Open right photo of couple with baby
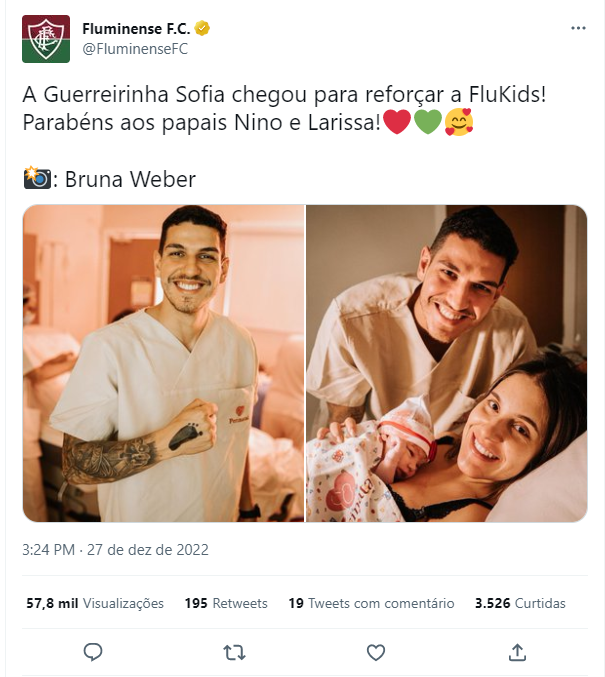The width and height of the screenshot is (605, 677). coord(447,363)
